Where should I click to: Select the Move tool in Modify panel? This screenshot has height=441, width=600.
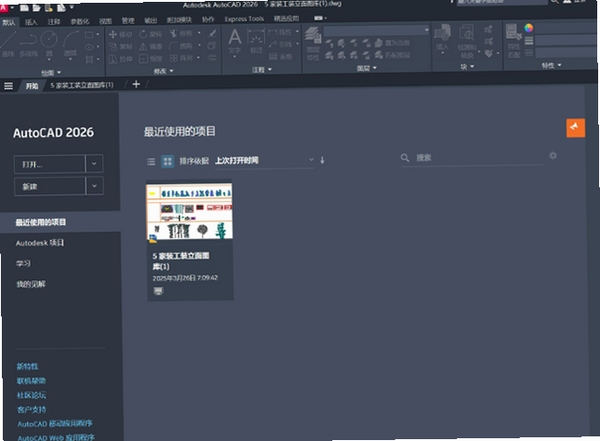coord(121,34)
